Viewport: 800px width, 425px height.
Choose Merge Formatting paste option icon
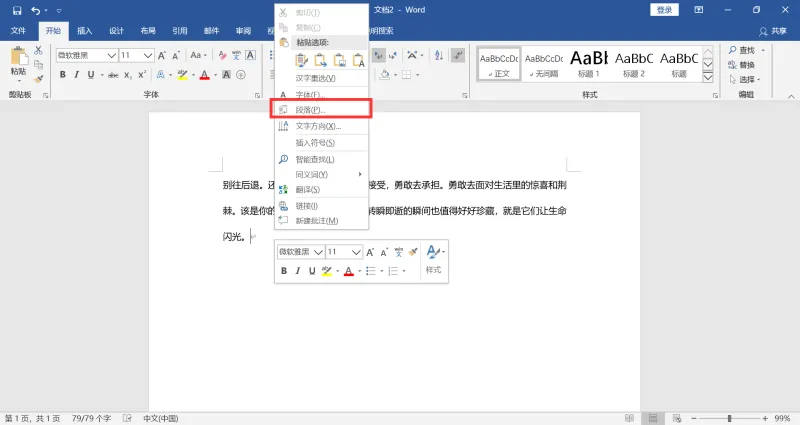[x=320, y=60]
